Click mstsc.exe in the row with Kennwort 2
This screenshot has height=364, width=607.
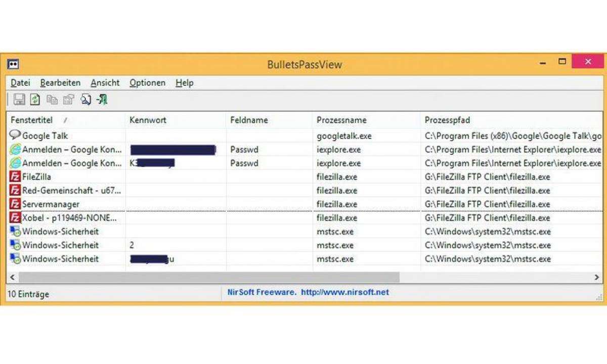click(x=335, y=245)
